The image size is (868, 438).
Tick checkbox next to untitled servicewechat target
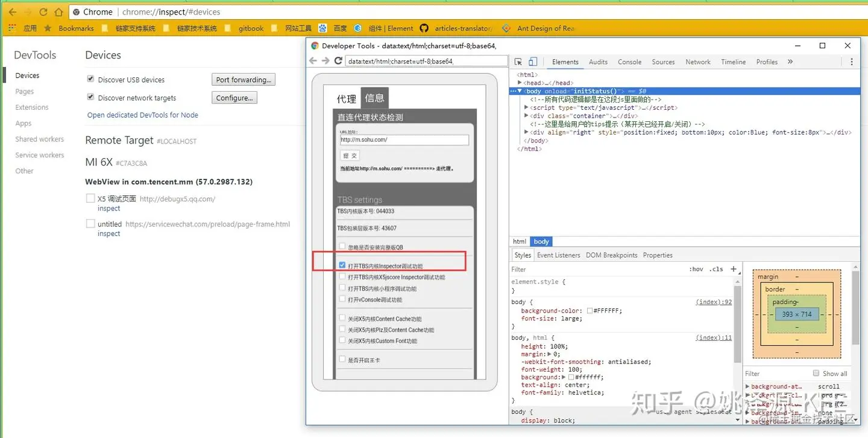tap(90, 223)
